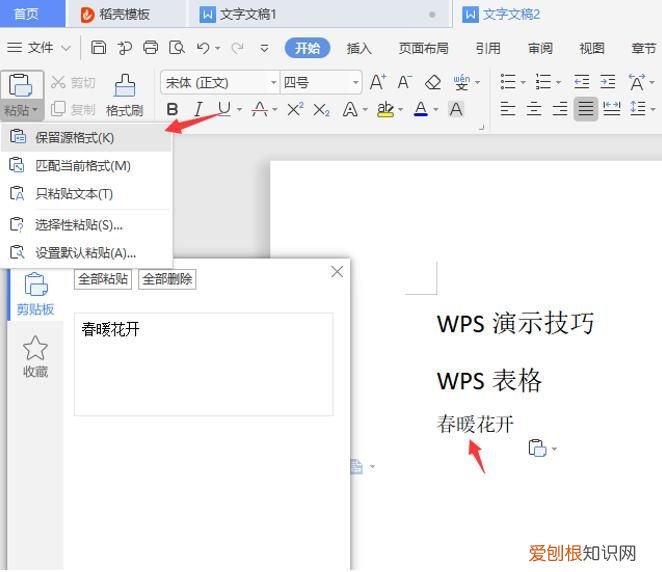662x572 pixels.
Task: Switch to the 引用 ribbon tab
Action: [488, 48]
